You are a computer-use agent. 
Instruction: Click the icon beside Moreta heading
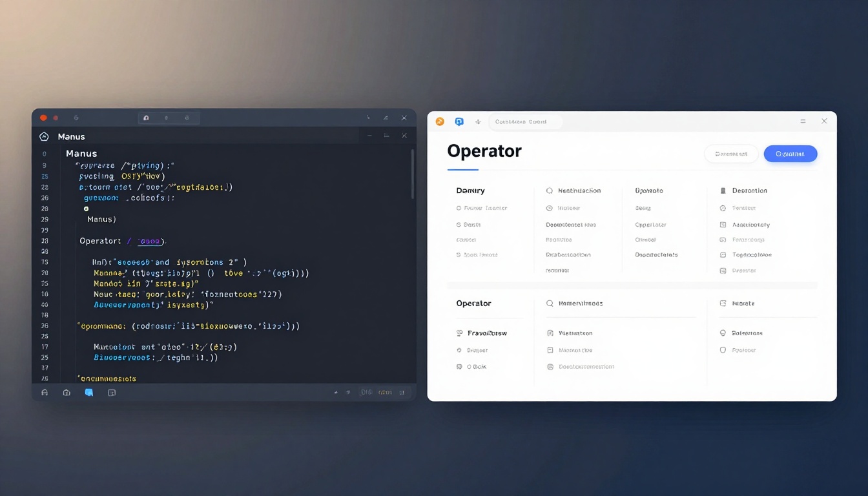click(723, 303)
